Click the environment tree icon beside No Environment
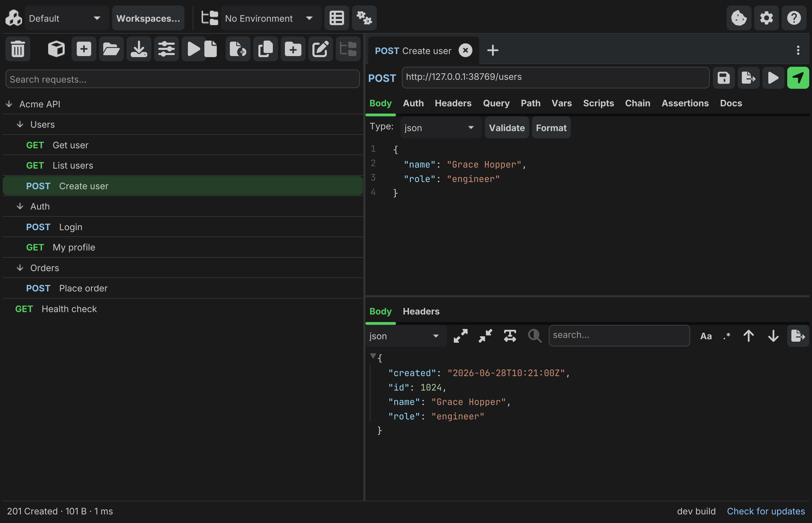 click(210, 18)
